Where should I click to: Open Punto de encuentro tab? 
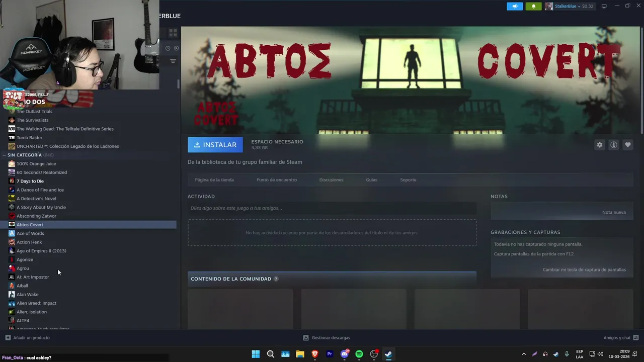(x=277, y=179)
